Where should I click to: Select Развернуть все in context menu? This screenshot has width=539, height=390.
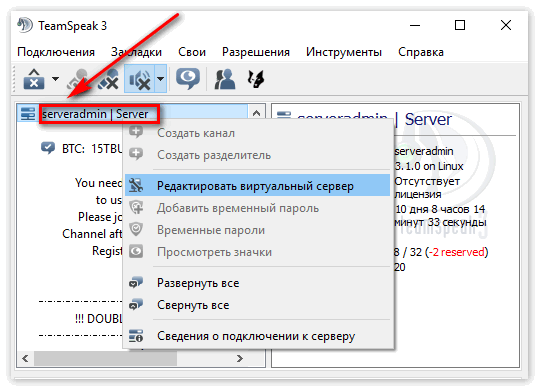coord(257,283)
